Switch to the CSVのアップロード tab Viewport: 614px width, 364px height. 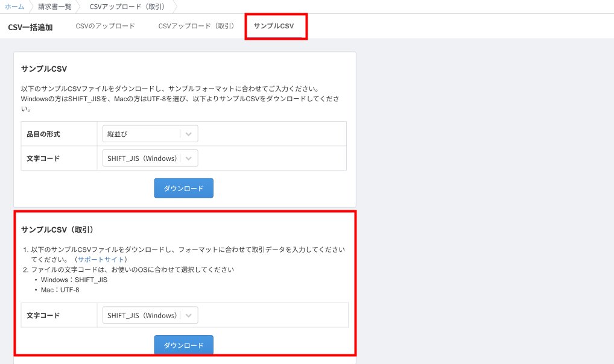pyautogui.click(x=105, y=27)
